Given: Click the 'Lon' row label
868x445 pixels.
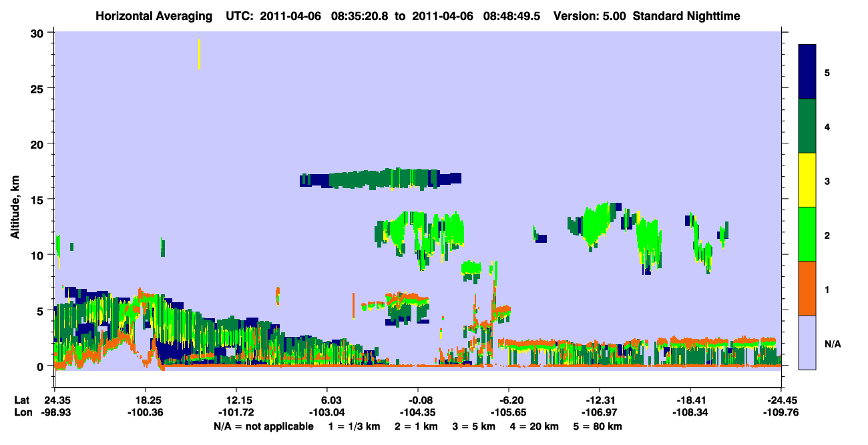Looking at the screenshot, I should click(x=22, y=413).
